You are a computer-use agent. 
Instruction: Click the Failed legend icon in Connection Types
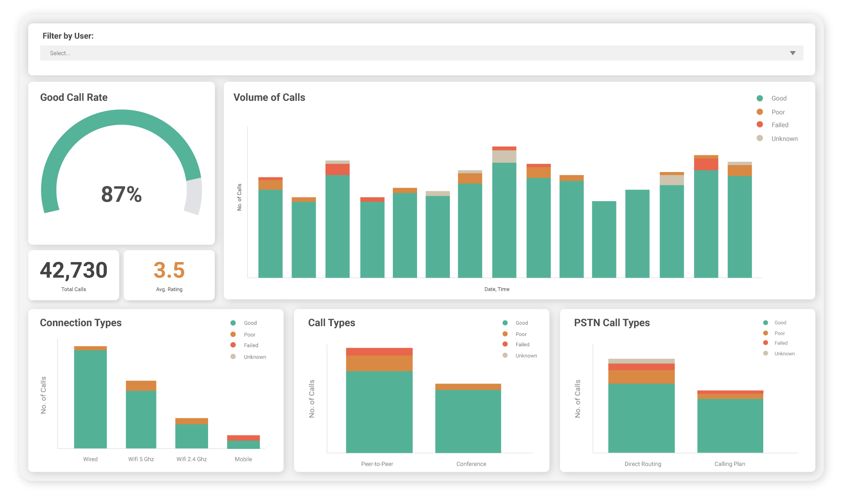[x=233, y=345]
